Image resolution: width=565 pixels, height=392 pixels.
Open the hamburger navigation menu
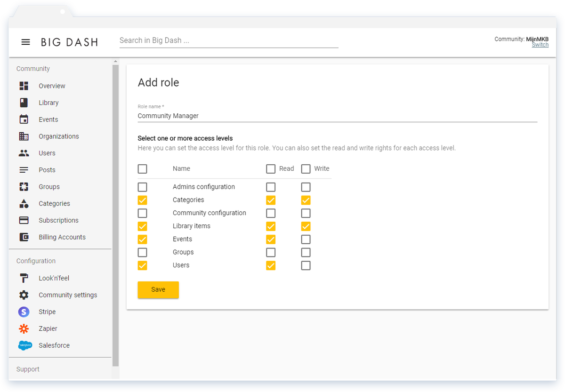point(25,42)
